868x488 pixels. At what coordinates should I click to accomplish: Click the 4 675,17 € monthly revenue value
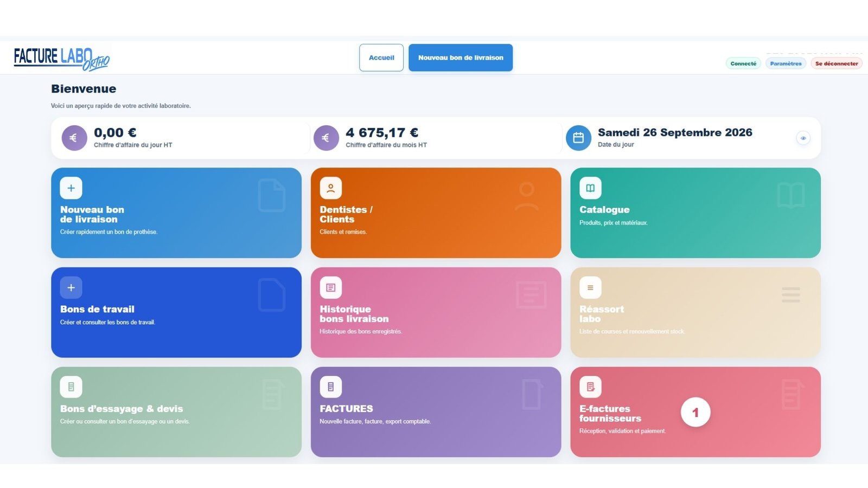pos(382,133)
